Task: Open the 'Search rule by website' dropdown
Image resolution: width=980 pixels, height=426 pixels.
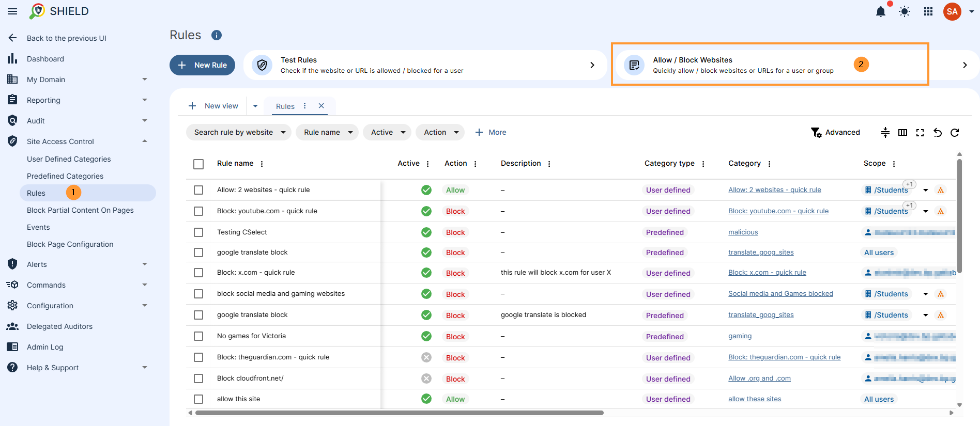Action: click(x=239, y=132)
